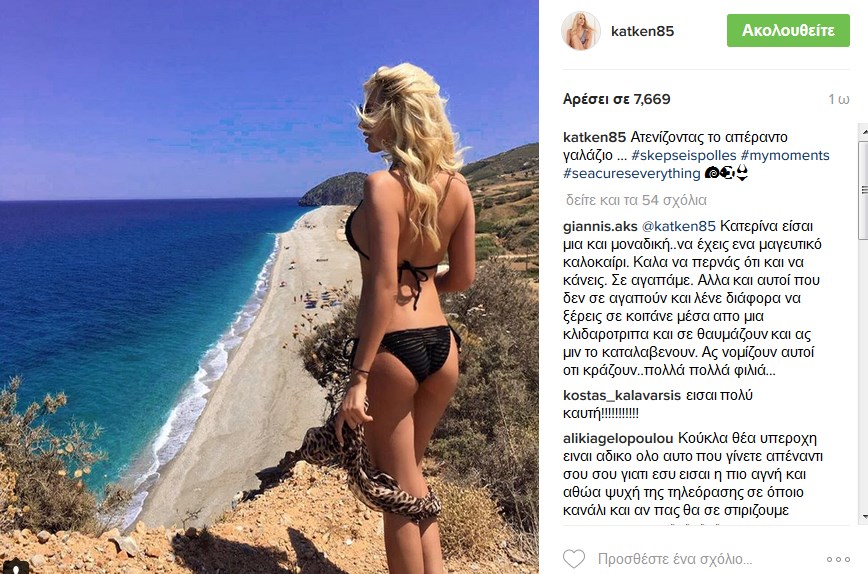Open hashtag #skepseispolles
This screenshot has height=574, width=868.
(684, 156)
